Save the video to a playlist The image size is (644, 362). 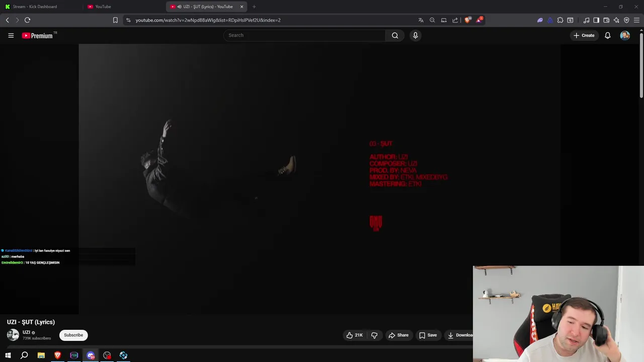(428, 335)
